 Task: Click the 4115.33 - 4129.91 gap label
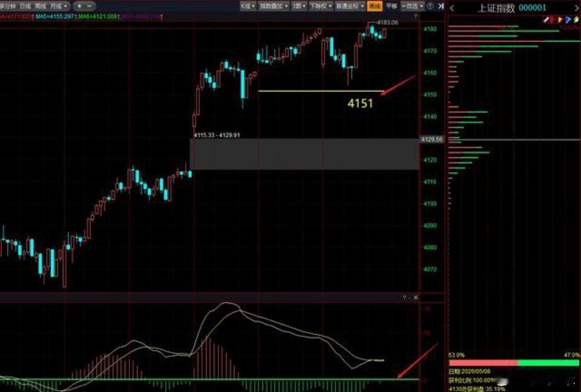pos(217,136)
